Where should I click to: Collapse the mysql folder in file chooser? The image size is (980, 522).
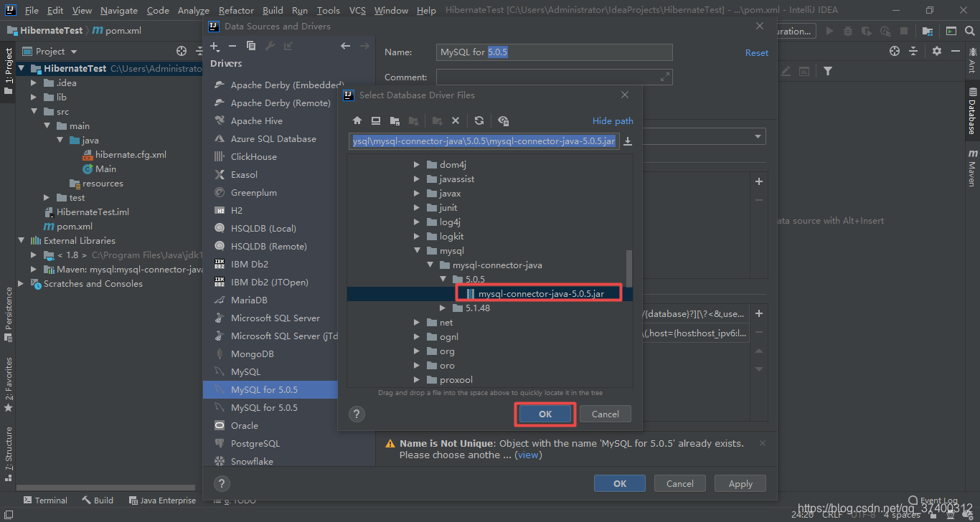pos(417,251)
